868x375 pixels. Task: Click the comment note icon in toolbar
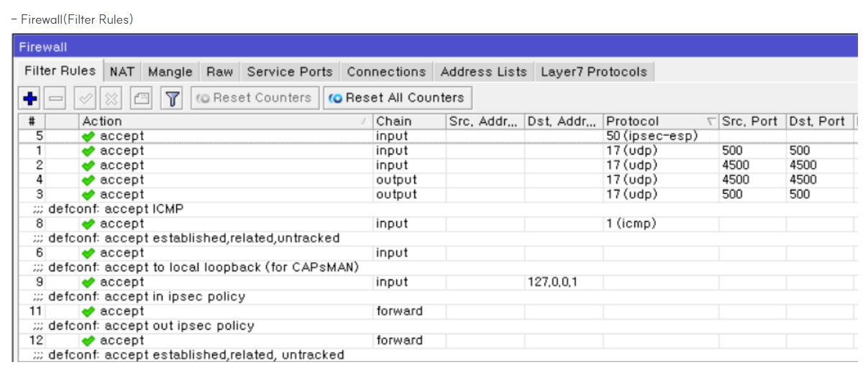pyautogui.click(x=142, y=98)
